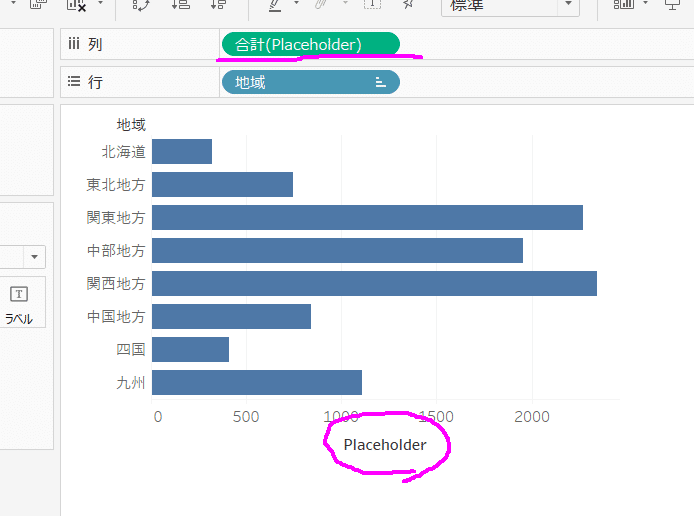Screen dimensions: 694x516
Task: Click the Presentation mode icon
Action: [x=672, y=4]
